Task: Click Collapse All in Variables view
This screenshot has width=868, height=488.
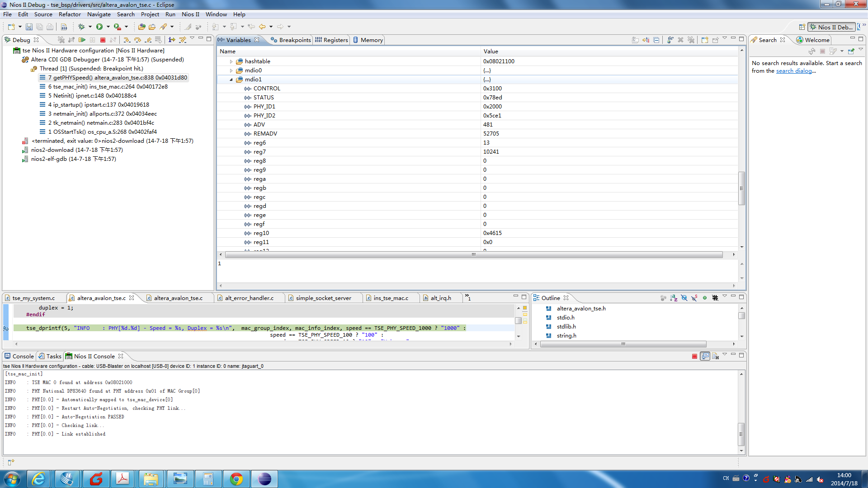Action: point(656,40)
